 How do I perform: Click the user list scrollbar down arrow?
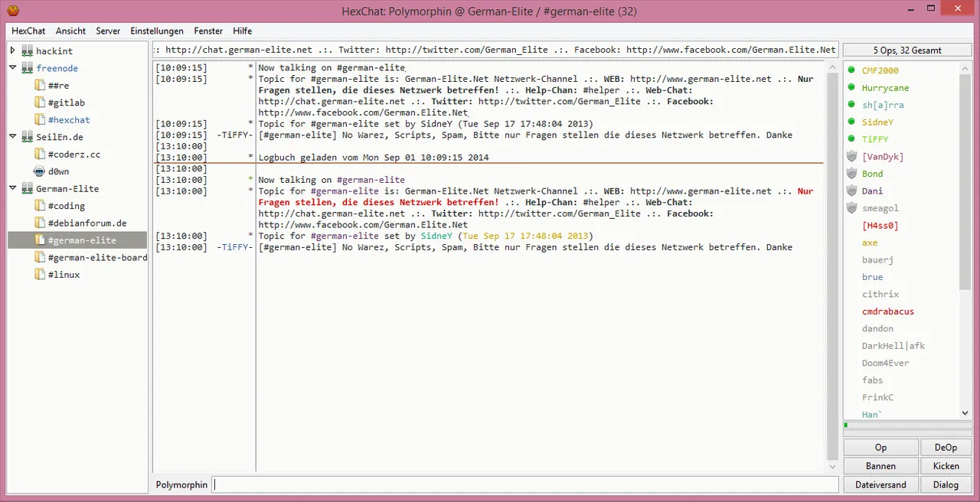965,412
